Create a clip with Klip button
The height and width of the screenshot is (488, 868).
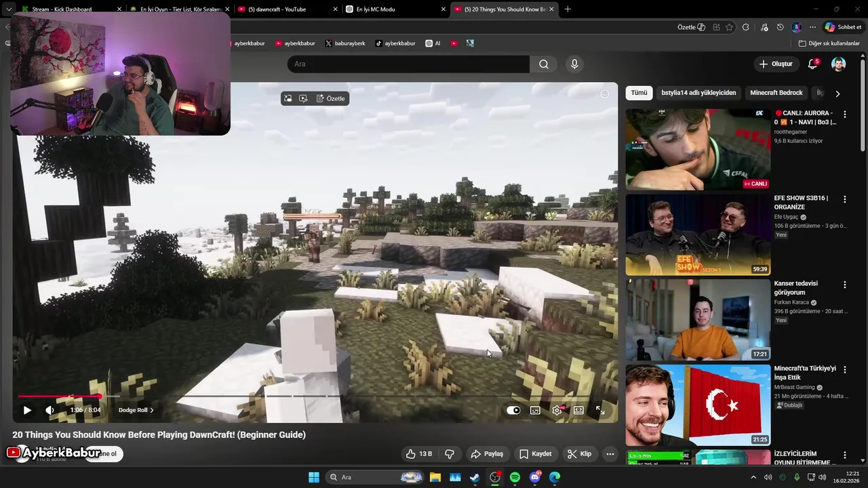click(x=579, y=454)
